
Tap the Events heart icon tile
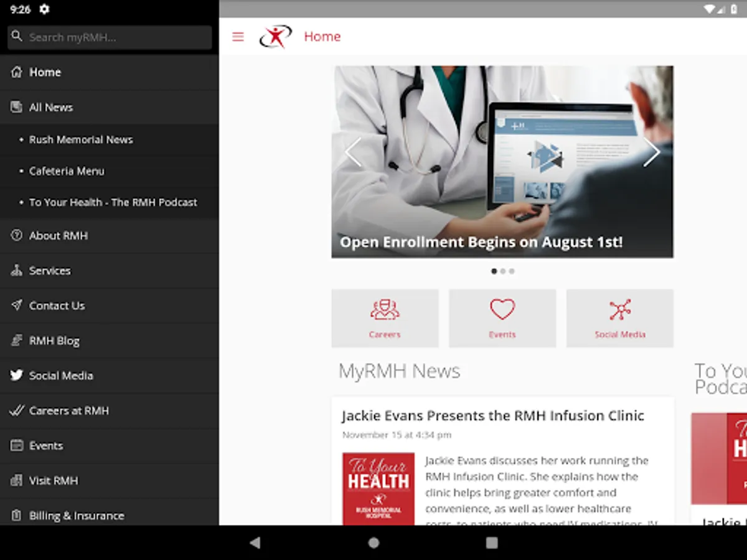[502, 318]
